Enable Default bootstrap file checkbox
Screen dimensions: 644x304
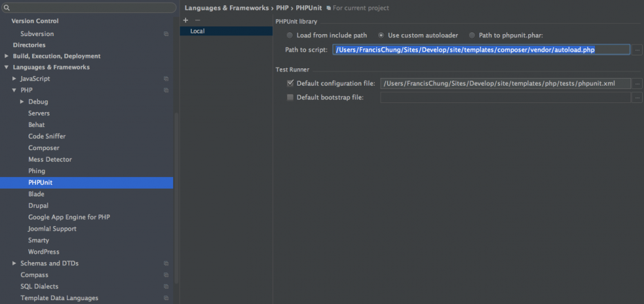pos(290,97)
